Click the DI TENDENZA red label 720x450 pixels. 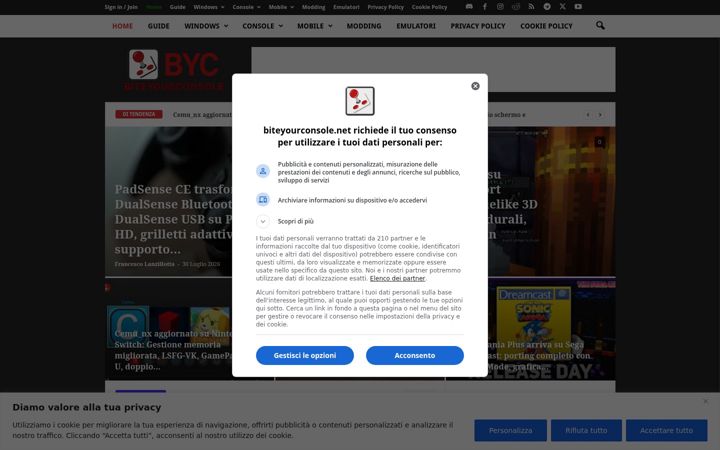139,114
